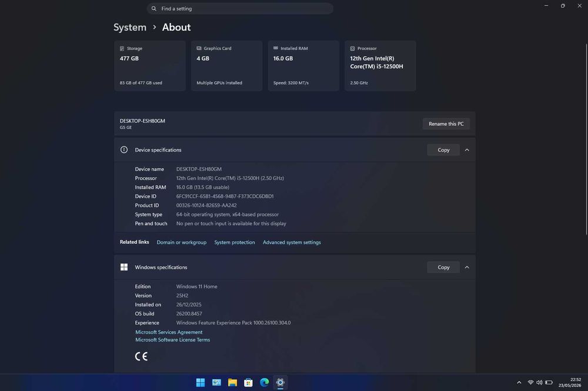Open Microsoft Services Agreement link
588x391 pixels.
pos(169,332)
